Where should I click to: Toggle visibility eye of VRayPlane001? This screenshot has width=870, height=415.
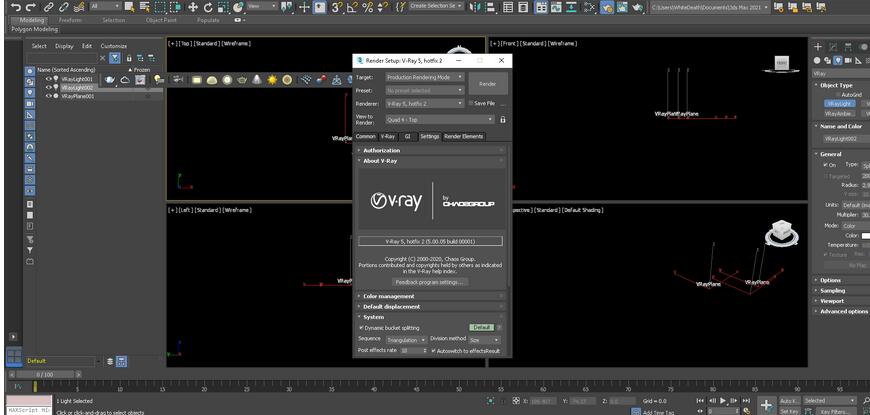48,96
